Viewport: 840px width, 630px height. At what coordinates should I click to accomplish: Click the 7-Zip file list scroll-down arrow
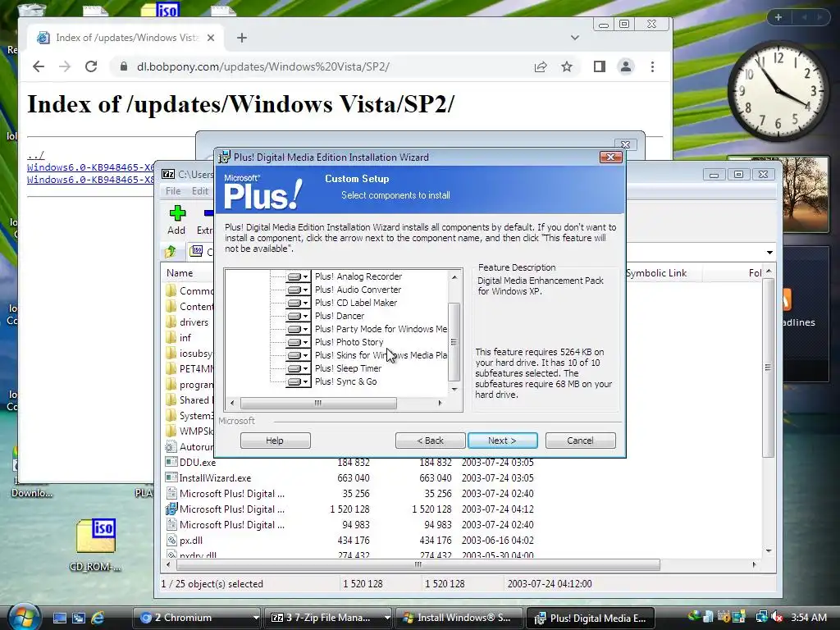(x=769, y=550)
